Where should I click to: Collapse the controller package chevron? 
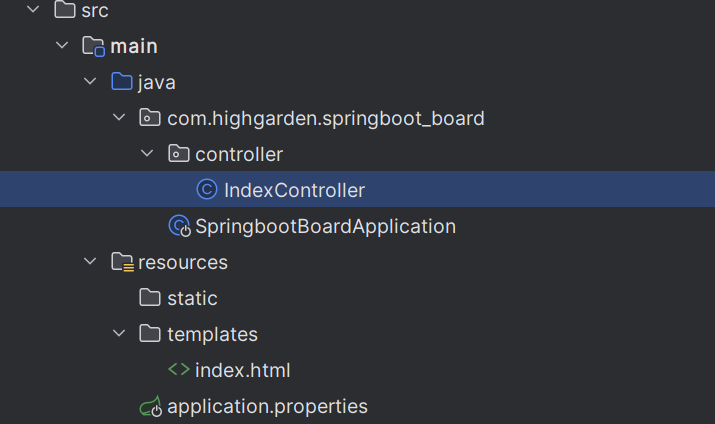[147, 153]
